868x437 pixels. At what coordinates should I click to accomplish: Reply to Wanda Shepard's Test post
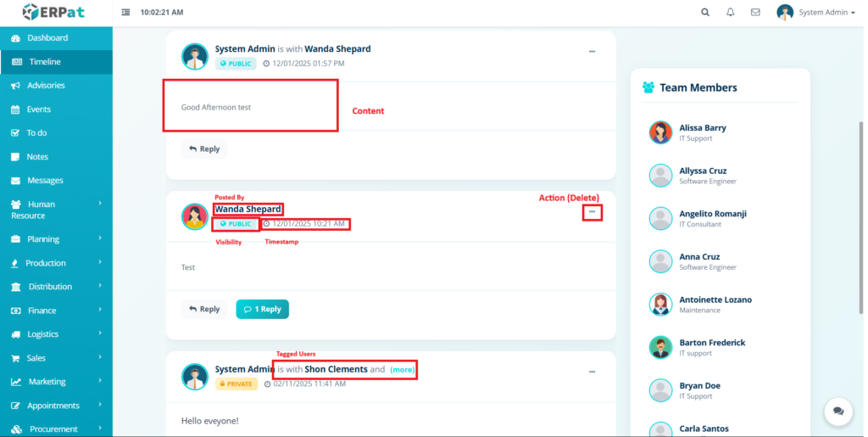(x=204, y=309)
